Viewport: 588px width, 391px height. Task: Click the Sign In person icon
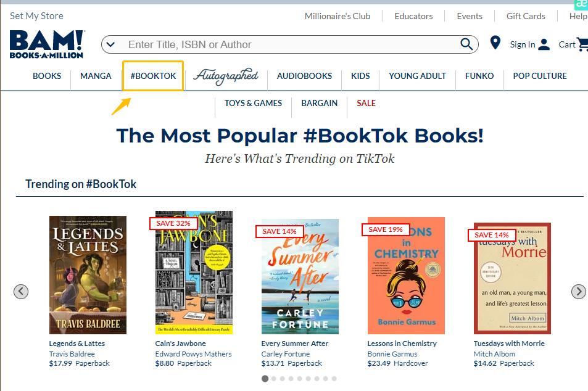pyautogui.click(x=544, y=44)
